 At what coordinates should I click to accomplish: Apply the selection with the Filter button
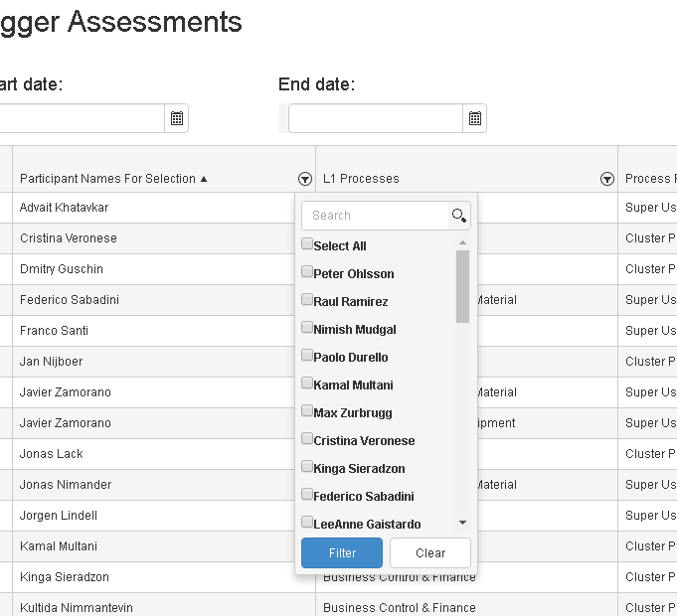click(x=342, y=553)
